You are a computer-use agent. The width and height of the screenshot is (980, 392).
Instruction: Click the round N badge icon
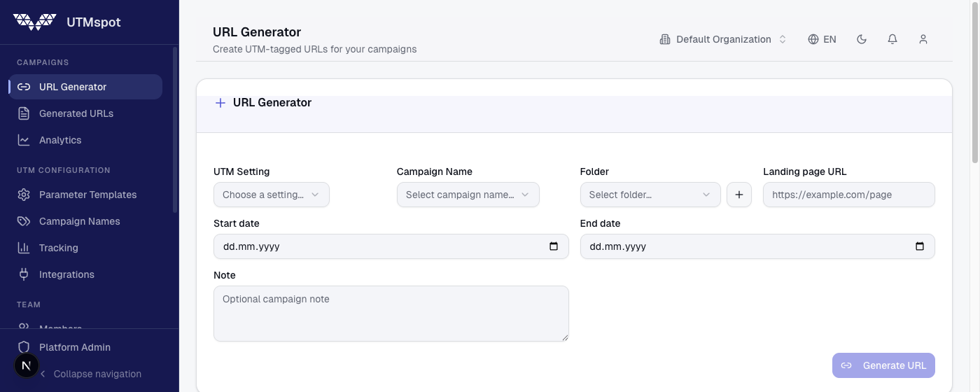(x=27, y=365)
